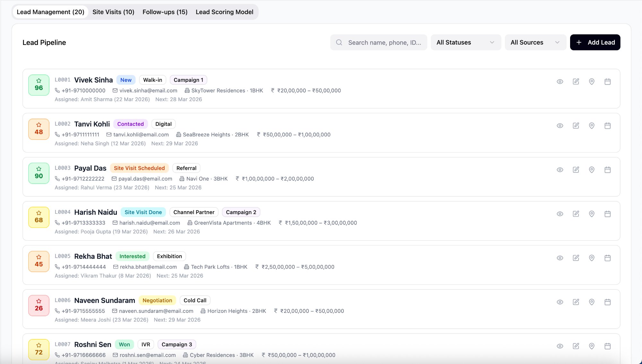Screen dimensions: 642x364
Task: View details of lead Naveen Sundaram
Action: click(560, 302)
